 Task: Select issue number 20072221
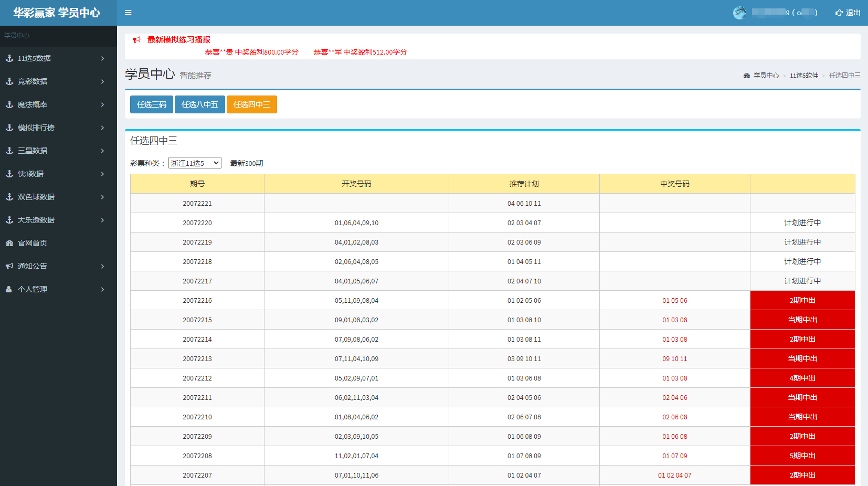(x=197, y=204)
